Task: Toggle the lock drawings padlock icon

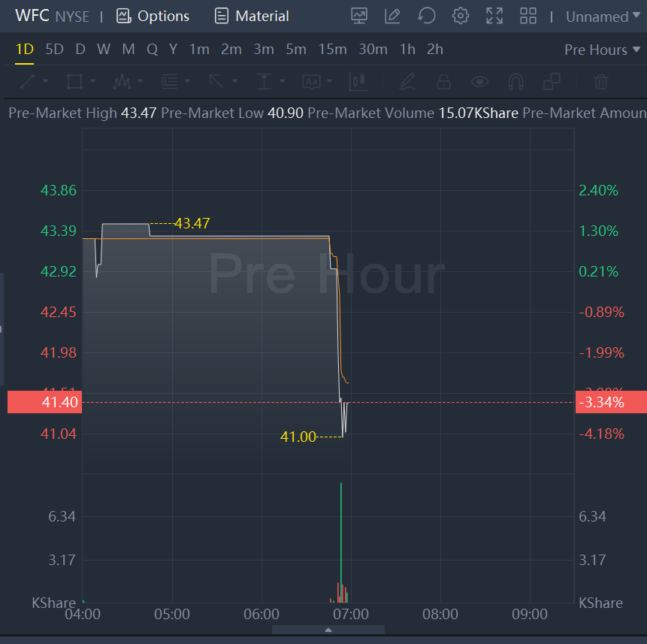Action: pos(443,81)
